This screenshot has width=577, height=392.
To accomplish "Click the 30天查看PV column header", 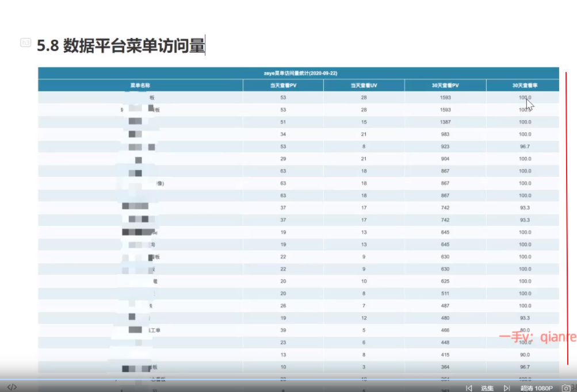I will (445, 85).
